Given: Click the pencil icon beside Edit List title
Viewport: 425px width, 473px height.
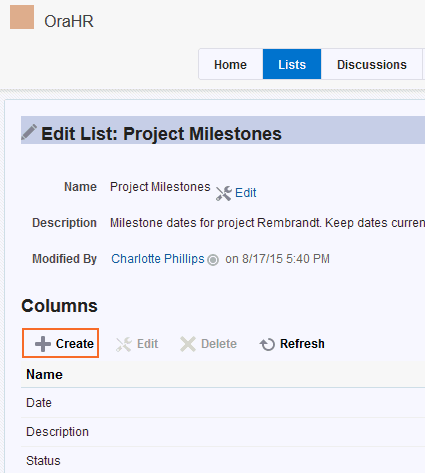Looking at the screenshot, I should pos(29,132).
